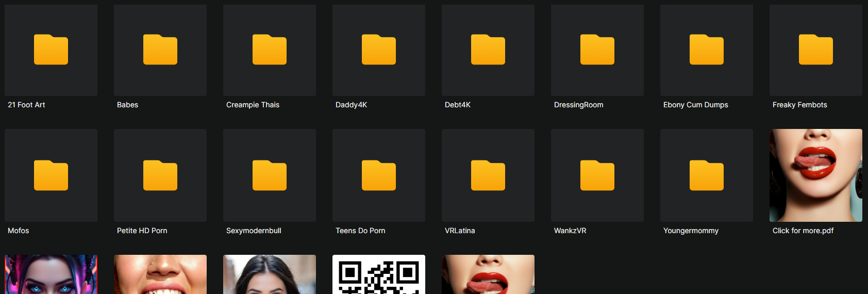Image resolution: width=868 pixels, height=294 pixels.
Task: Open the Freaky Fembots folder icon
Action: pos(816,50)
